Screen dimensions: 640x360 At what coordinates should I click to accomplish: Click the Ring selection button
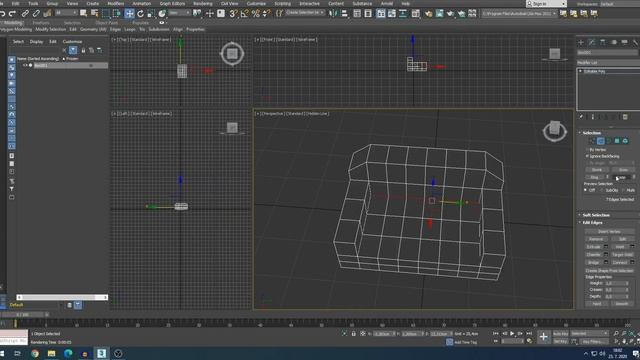595,177
